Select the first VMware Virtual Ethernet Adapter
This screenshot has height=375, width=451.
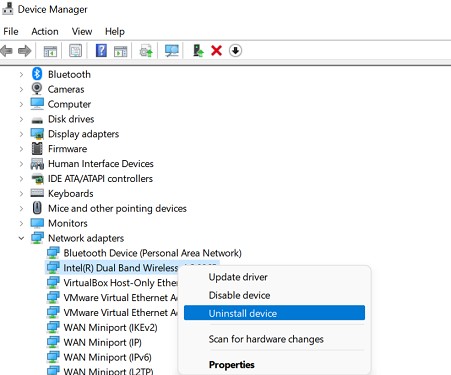[120, 297]
